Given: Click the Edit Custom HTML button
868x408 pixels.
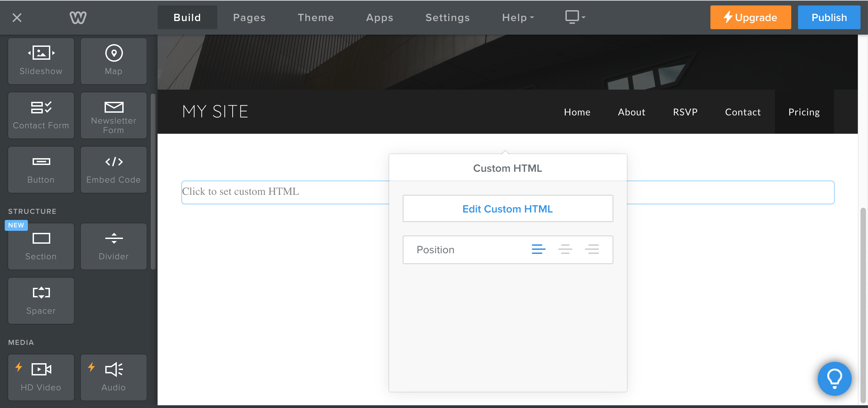Looking at the screenshot, I should (x=508, y=209).
